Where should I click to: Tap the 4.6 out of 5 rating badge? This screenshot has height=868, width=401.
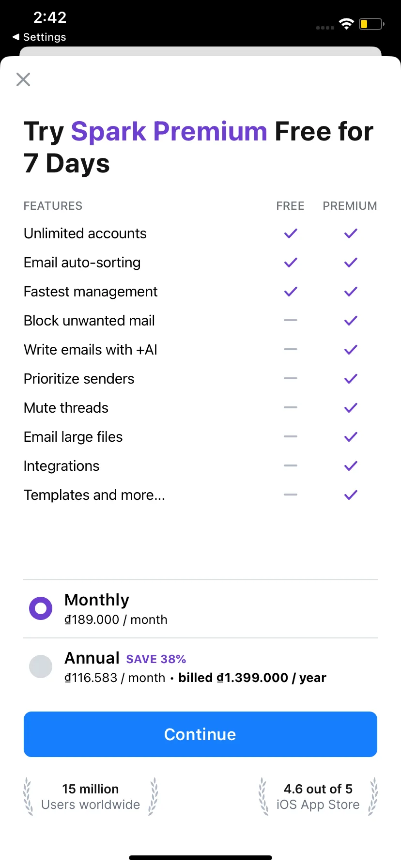318,797
